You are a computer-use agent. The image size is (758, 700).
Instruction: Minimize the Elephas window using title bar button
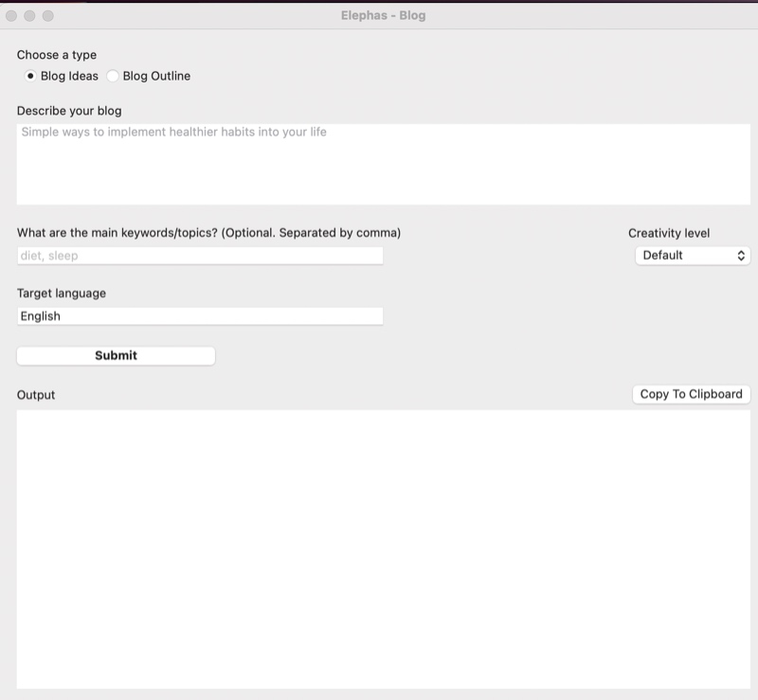click(x=30, y=15)
